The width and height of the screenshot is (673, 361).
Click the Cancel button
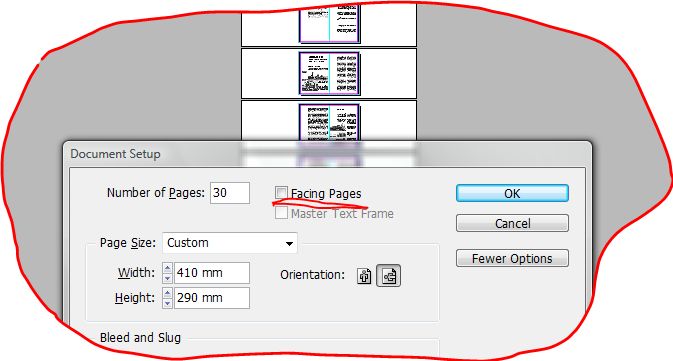tap(512, 223)
